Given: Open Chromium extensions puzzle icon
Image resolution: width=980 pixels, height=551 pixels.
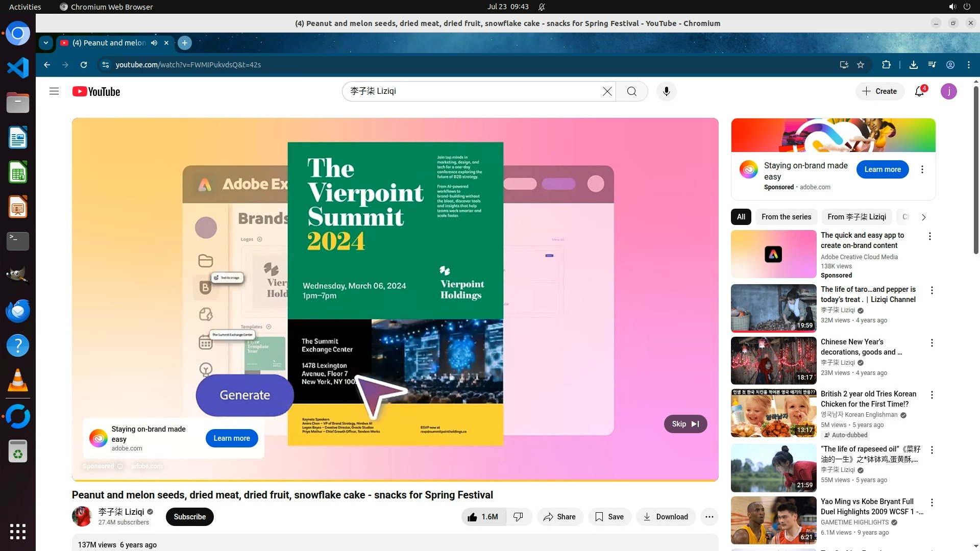Looking at the screenshot, I should pos(886,65).
